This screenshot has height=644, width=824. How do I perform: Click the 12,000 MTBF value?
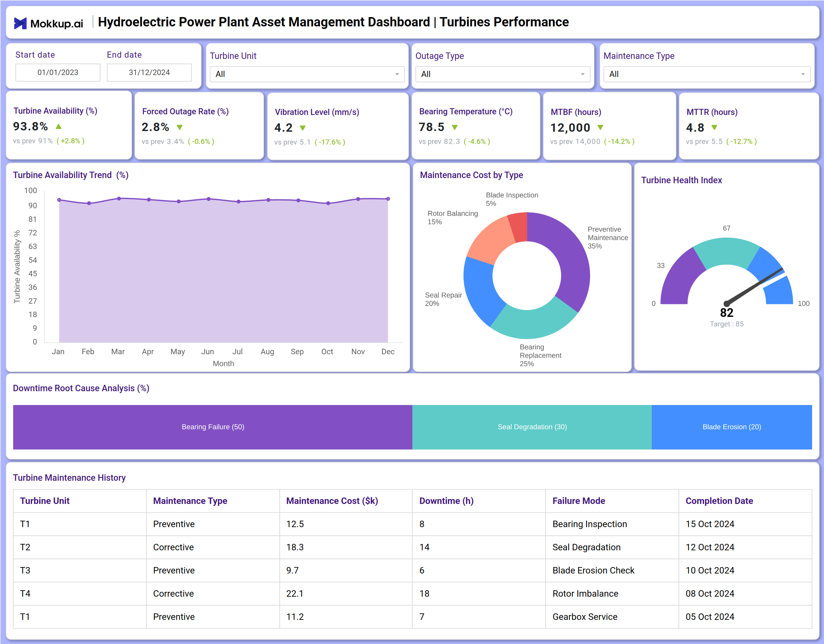point(570,128)
